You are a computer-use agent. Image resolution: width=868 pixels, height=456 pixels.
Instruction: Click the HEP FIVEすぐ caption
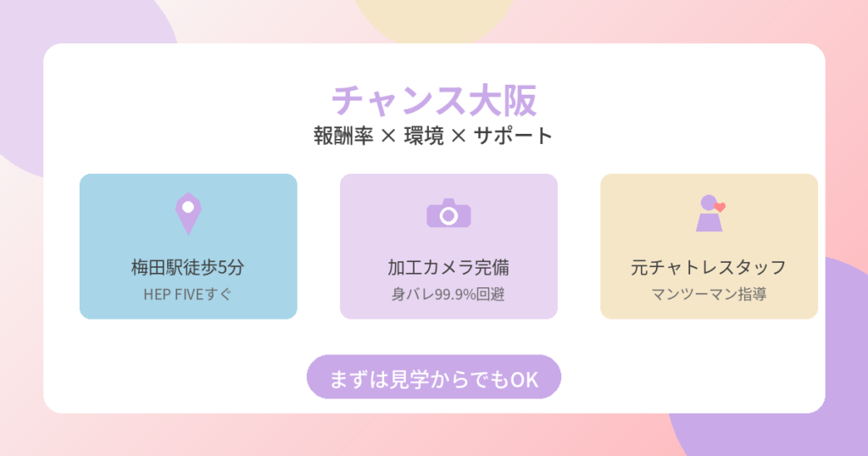click(x=188, y=295)
